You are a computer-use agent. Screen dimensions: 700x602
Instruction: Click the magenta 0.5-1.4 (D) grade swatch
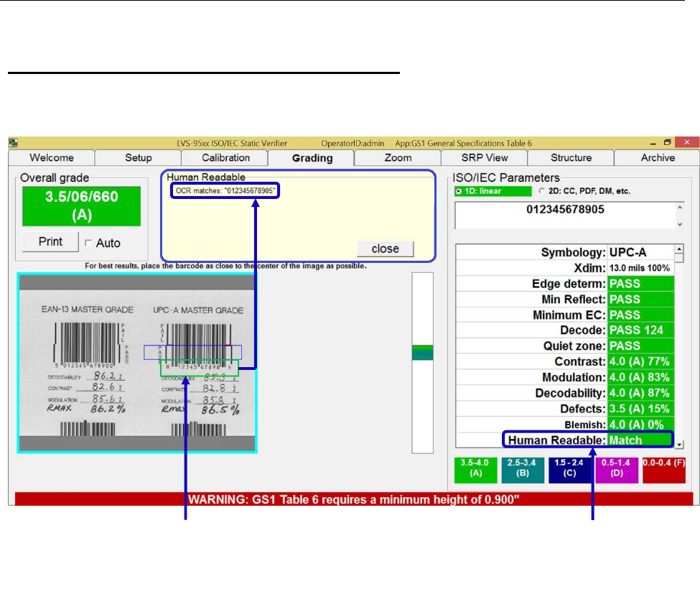[617, 471]
